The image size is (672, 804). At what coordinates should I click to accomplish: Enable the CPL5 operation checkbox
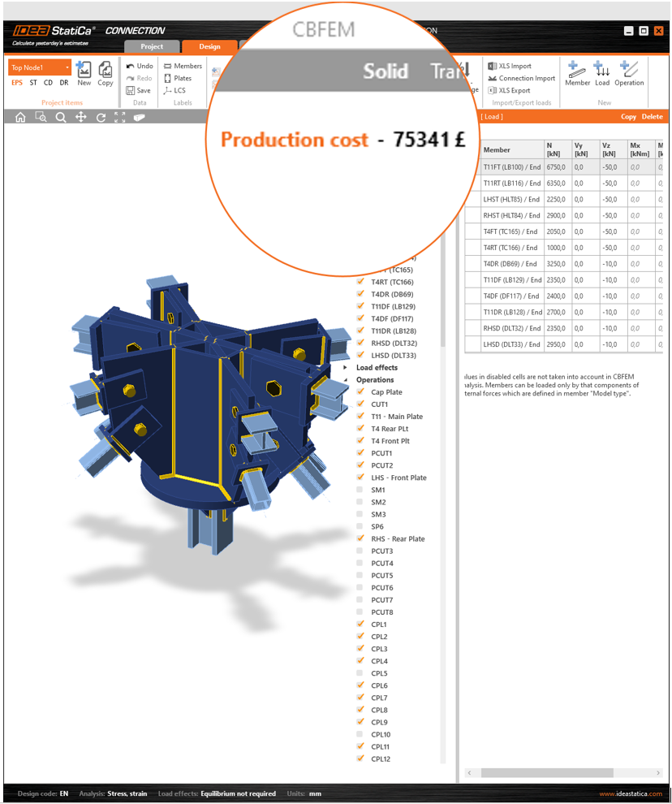(x=360, y=673)
